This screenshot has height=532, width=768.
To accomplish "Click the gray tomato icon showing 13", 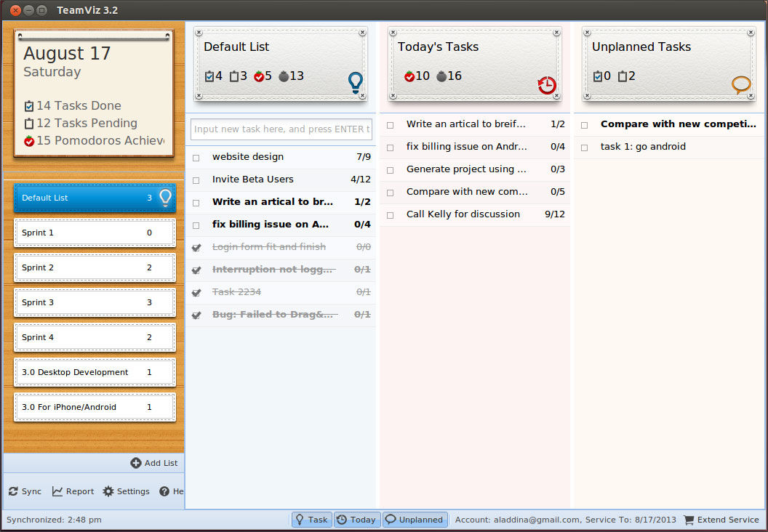I will click(x=284, y=76).
